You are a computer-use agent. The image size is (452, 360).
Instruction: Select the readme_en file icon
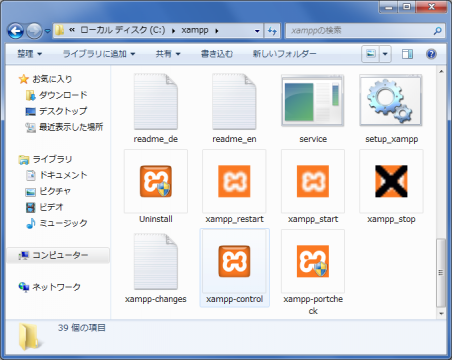tap(234, 102)
